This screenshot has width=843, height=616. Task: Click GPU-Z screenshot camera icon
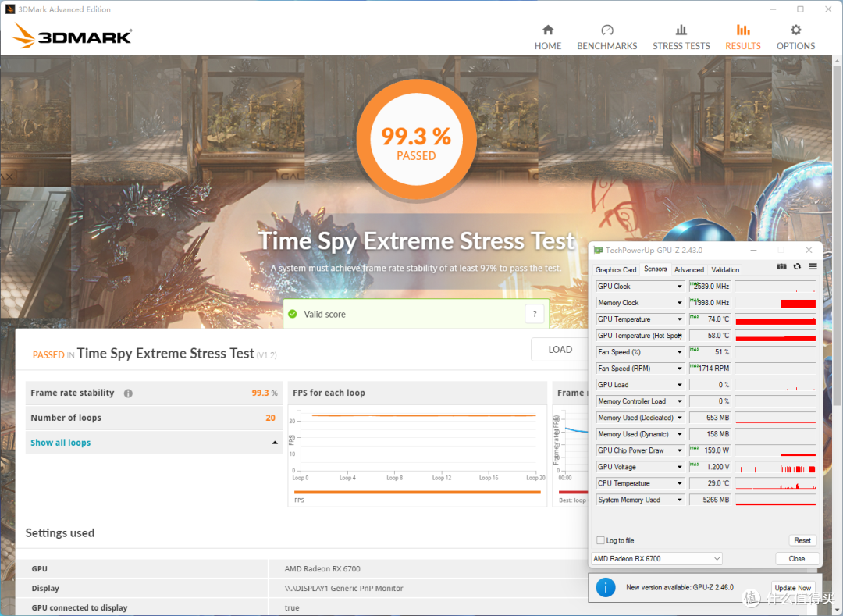pyautogui.click(x=781, y=266)
